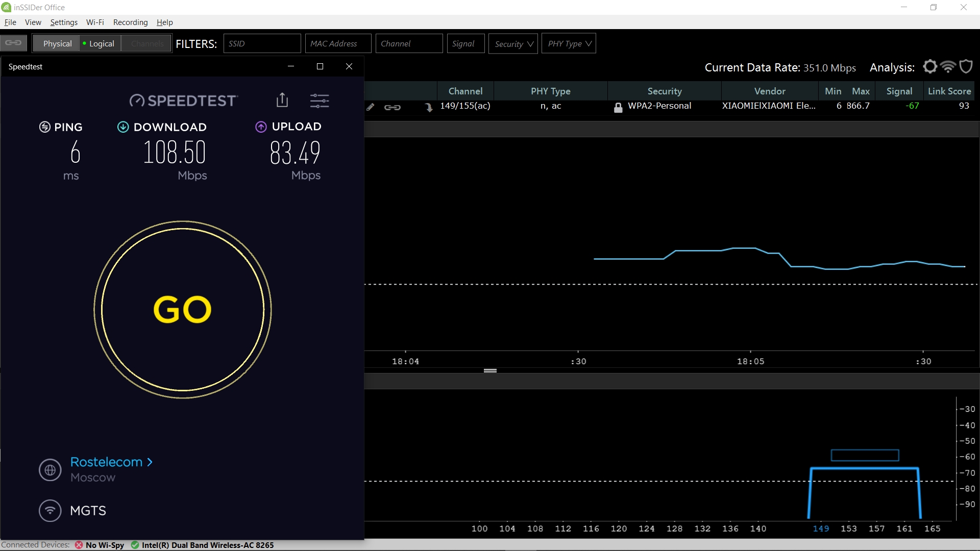Switch to Logical view
The width and height of the screenshot is (980, 551).
click(100, 43)
